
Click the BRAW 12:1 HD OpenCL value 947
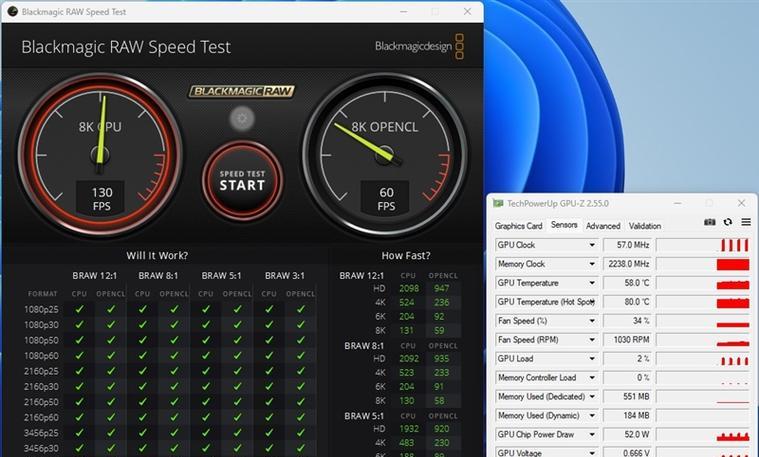(x=441, y=289)
